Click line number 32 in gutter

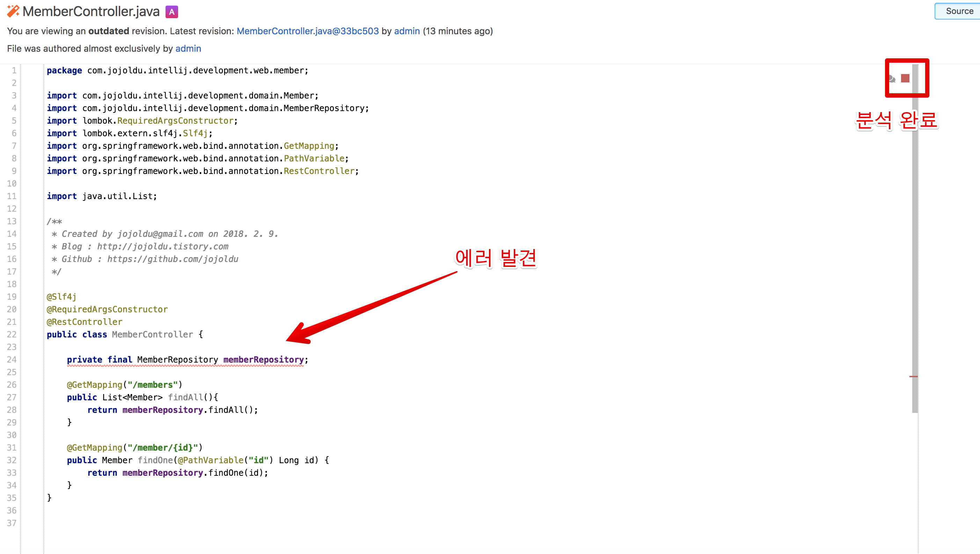[x=12, y=460]
